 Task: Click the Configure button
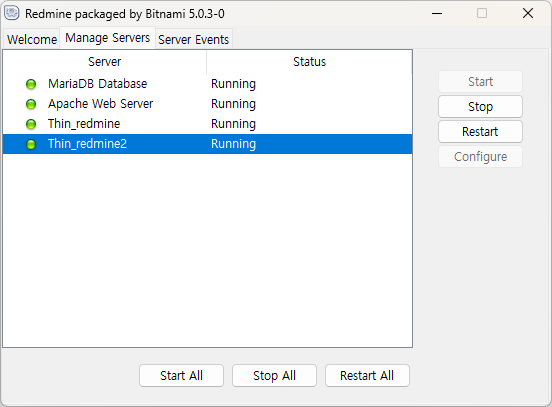(x=480, y=157)
